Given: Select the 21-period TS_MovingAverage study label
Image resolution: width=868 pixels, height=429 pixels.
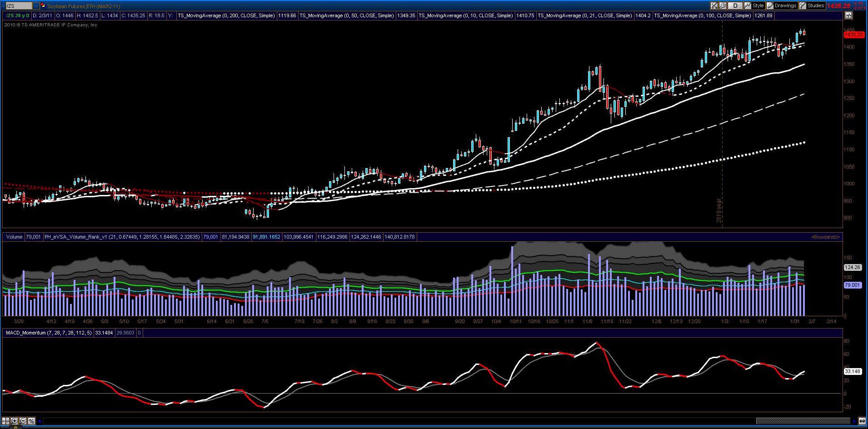Looking at the screenshot, I should [584, 15].
